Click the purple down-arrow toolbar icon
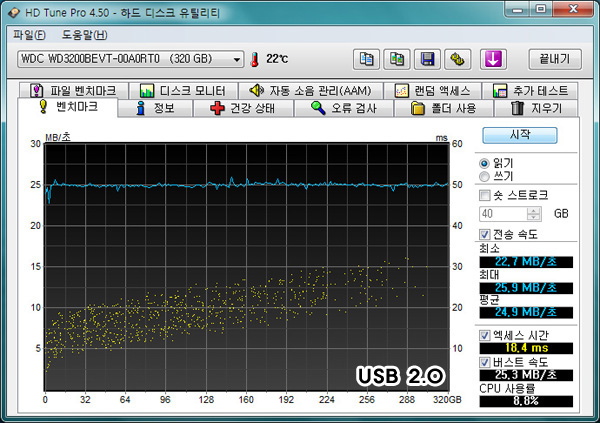Viewport: 600px width, 423px height. tap(492, 59)
